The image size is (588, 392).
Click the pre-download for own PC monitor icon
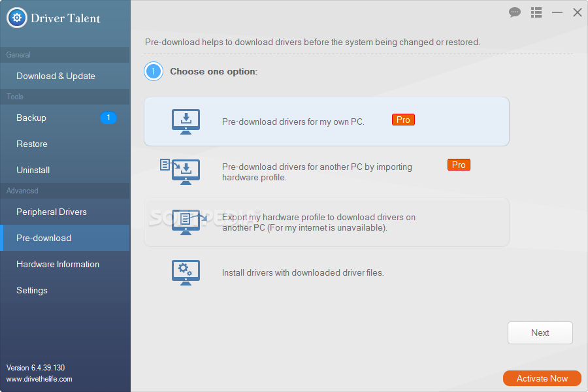tap(186, 122)
